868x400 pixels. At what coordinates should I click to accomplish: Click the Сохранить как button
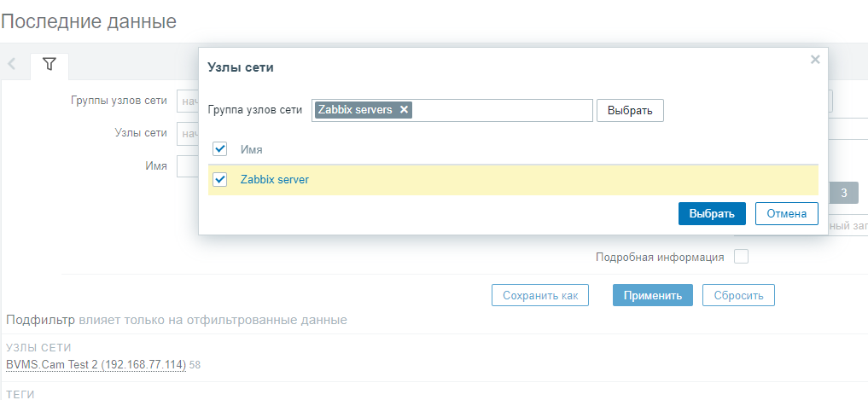click(x=540, y=296)
